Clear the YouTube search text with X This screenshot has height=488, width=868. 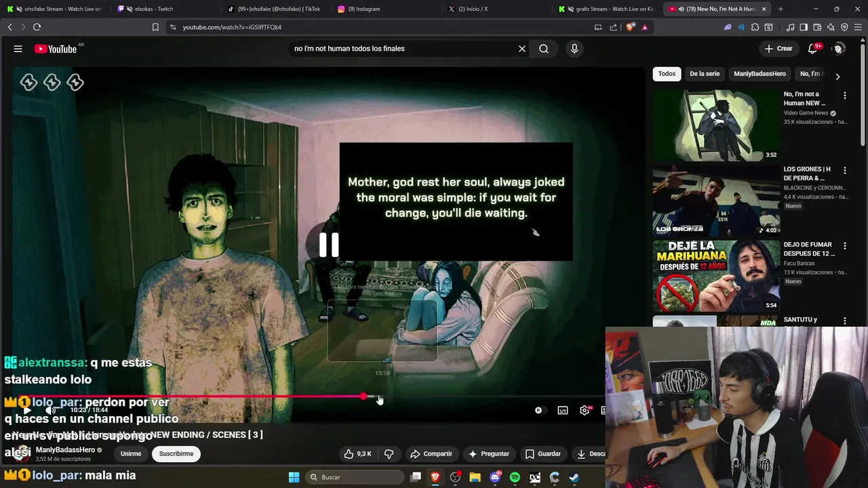pyautogui.click(x=522, y=49)
